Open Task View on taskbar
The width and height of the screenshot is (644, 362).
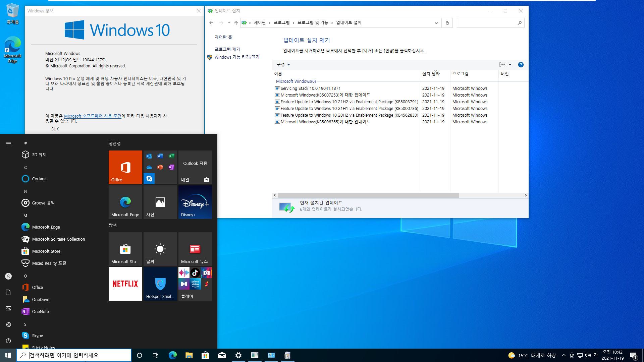(x=156, y=355)
